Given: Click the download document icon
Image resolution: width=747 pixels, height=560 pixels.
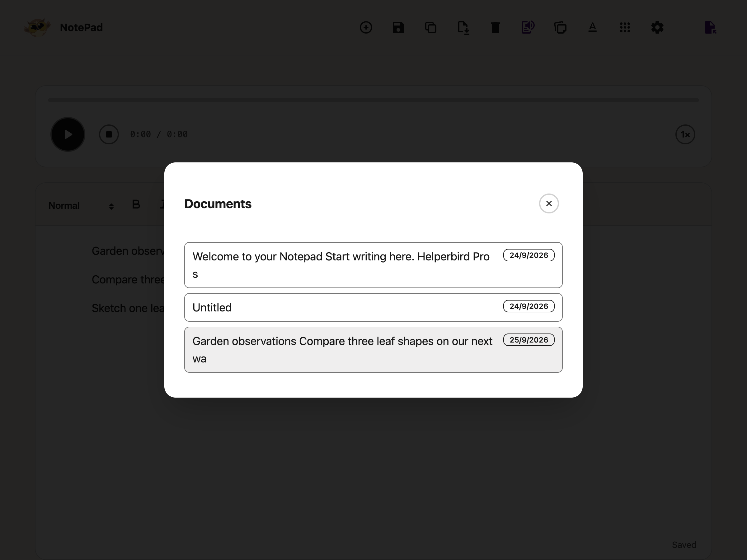Looking at the screenshot, I should (x=463, y=28).
